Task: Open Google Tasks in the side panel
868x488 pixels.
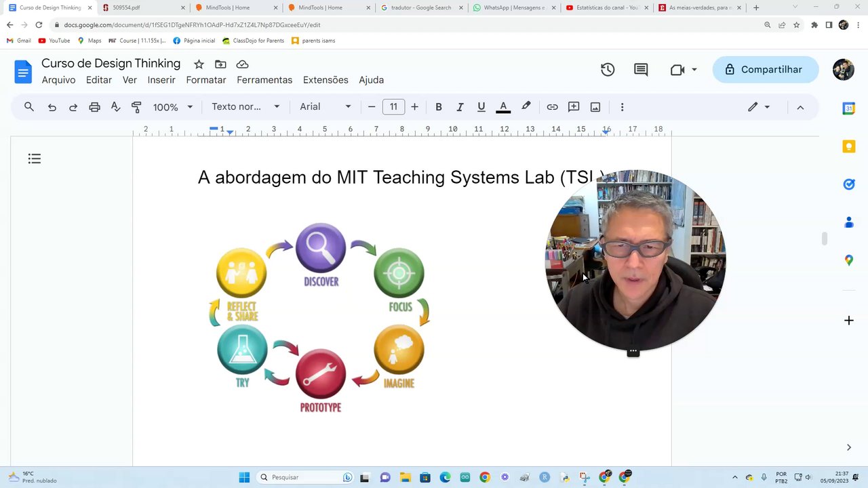Action: point(848,184)
